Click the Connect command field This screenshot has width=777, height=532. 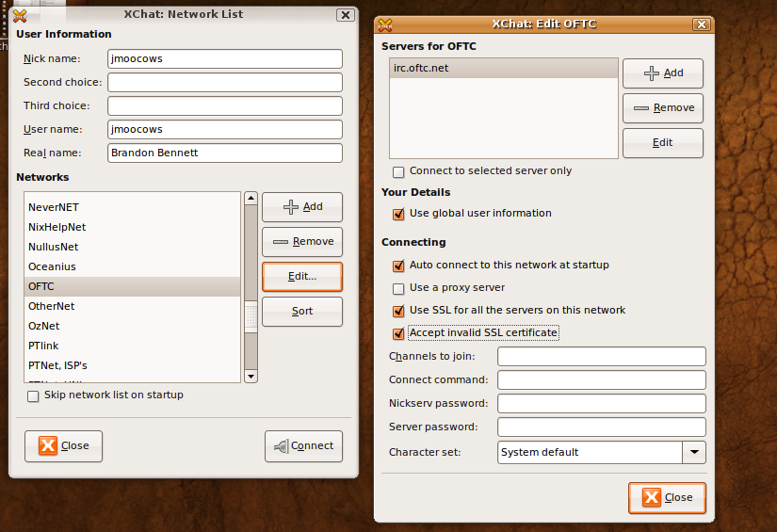602,379
